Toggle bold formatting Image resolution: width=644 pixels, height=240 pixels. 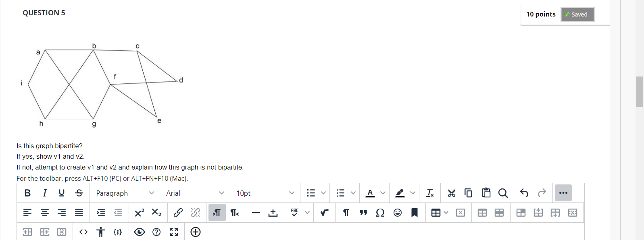click(x=27, y=193)
